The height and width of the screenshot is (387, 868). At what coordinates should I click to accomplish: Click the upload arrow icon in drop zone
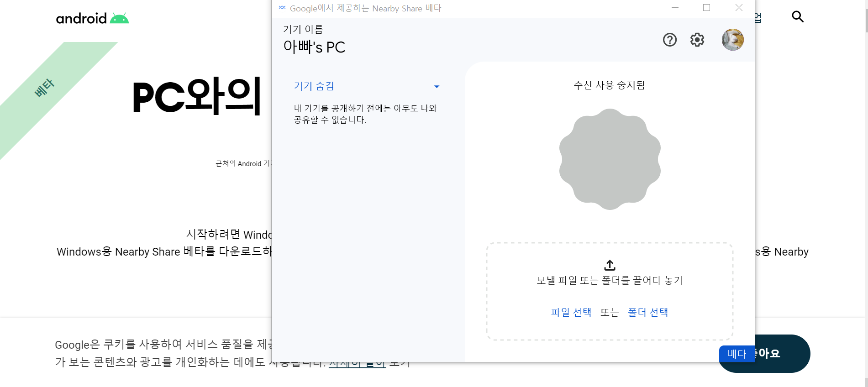coord(610,265)
